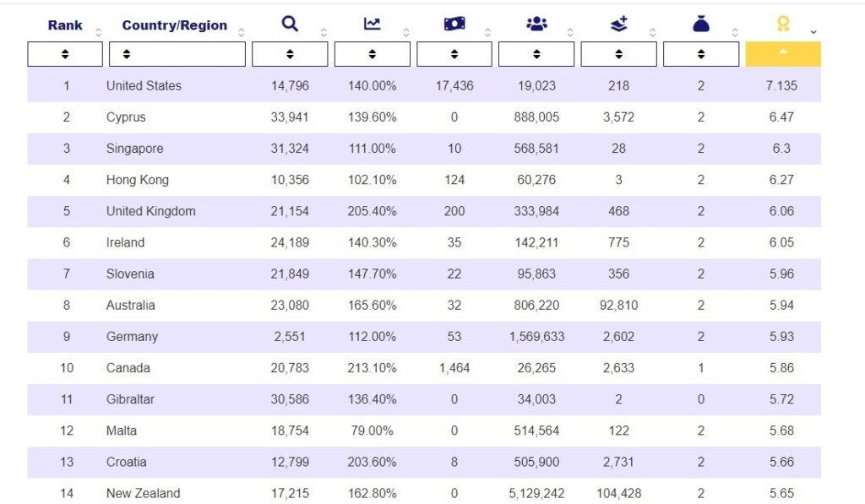Toggle sort arrows beside the chart icon
This screenshot has height=504, width=865.
coord(406,32)
